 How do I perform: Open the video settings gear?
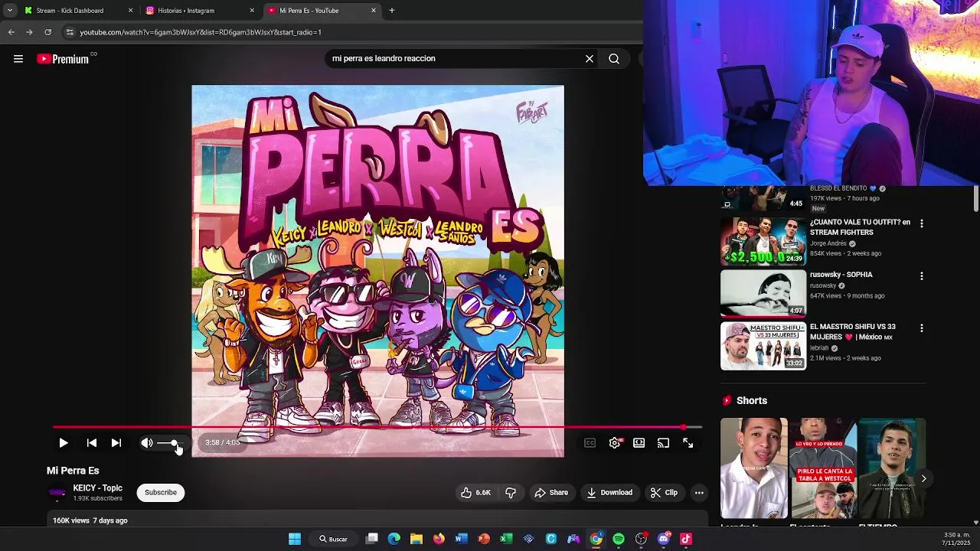coord(615,443)
